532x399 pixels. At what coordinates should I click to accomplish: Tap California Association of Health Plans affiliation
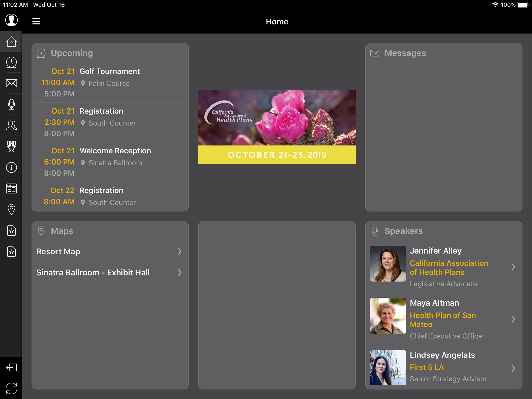click(449, 268)
